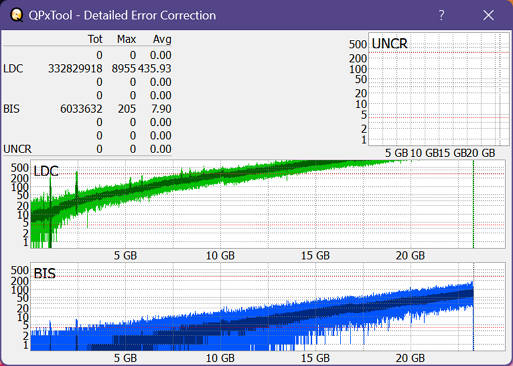Click the Tot column header
The width and height of the screenshot is (513, 366).
pos(95,39)
